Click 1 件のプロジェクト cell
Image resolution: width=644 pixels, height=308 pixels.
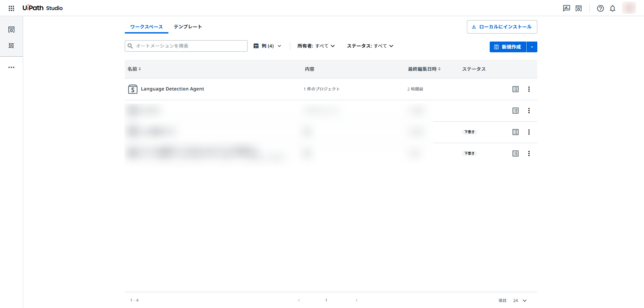tap(322, 89)
